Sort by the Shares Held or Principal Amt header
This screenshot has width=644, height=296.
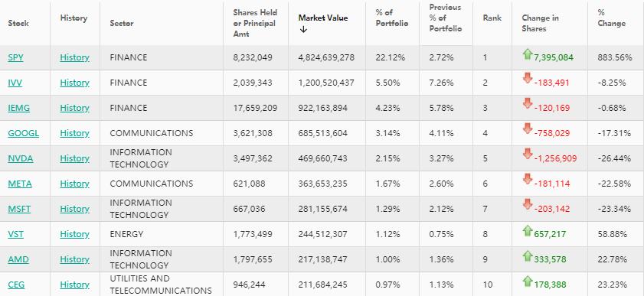[x=255, y=24]
